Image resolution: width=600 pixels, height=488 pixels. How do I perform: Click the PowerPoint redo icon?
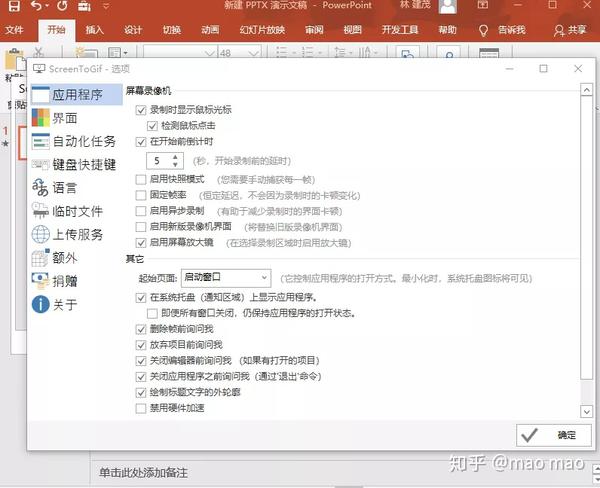coord(62,6)
